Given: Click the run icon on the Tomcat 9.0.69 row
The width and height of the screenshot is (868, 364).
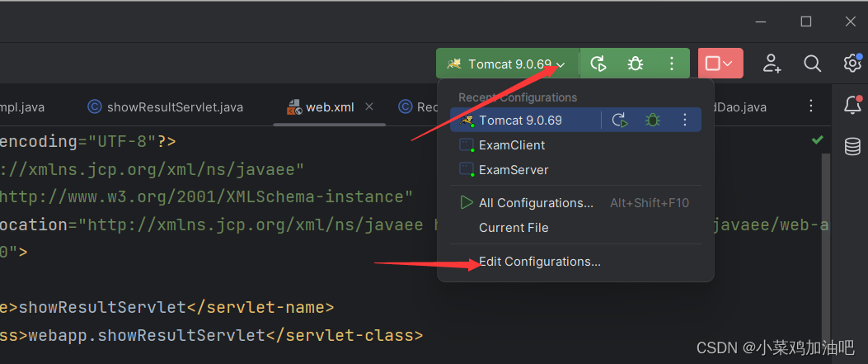Looking at the screenshot, I should coord(619,120).
